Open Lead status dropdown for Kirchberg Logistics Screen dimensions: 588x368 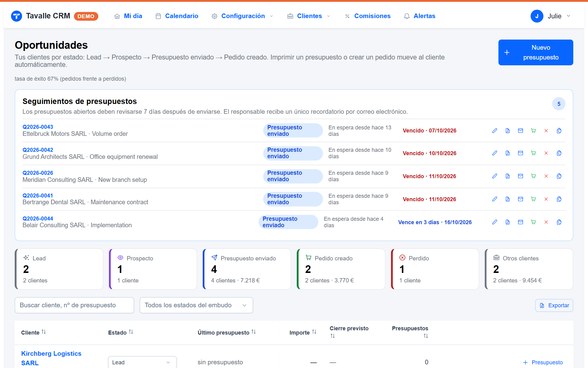(142, 362)
